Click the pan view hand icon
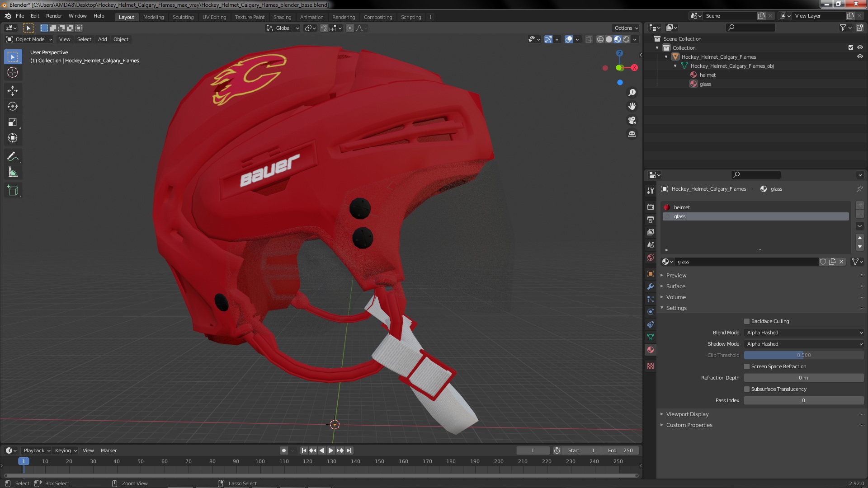Screen dimensions: 868x488 [632, 106]
